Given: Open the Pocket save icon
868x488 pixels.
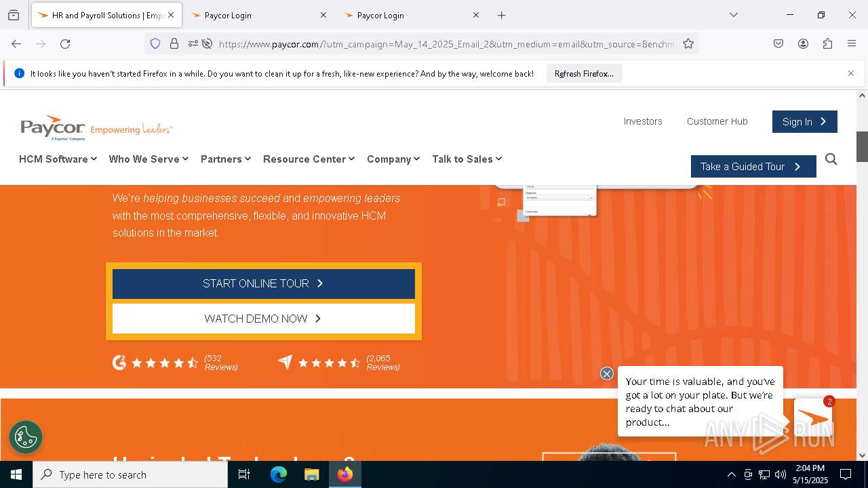Looking at the screenshot, I should point(778,43).
